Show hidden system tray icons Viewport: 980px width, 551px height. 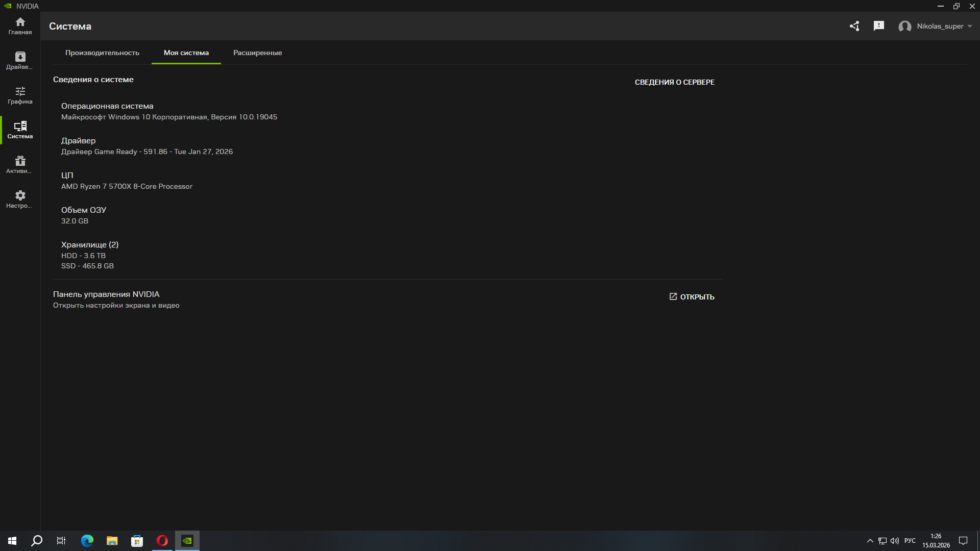click(870, 541)
